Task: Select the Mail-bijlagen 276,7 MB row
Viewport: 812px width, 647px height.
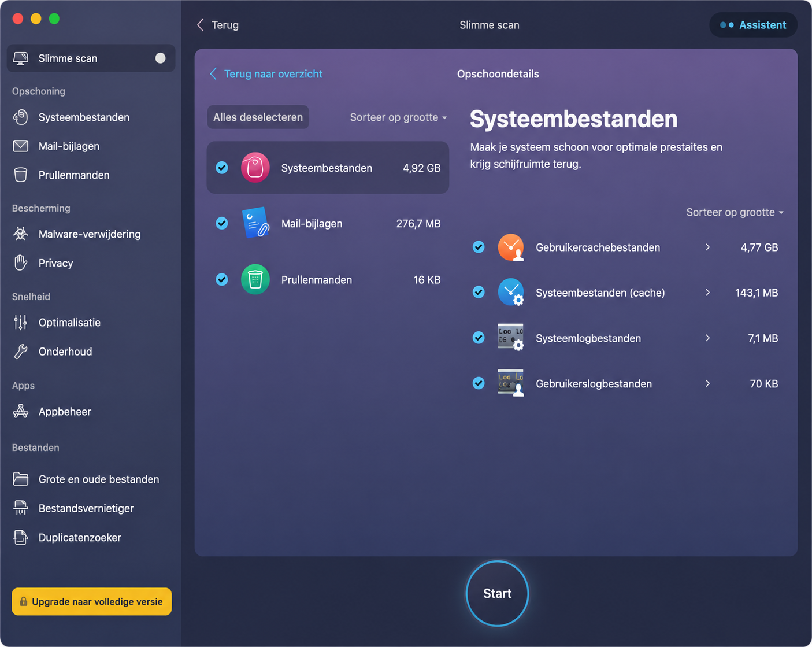Action: pos(328,223)
